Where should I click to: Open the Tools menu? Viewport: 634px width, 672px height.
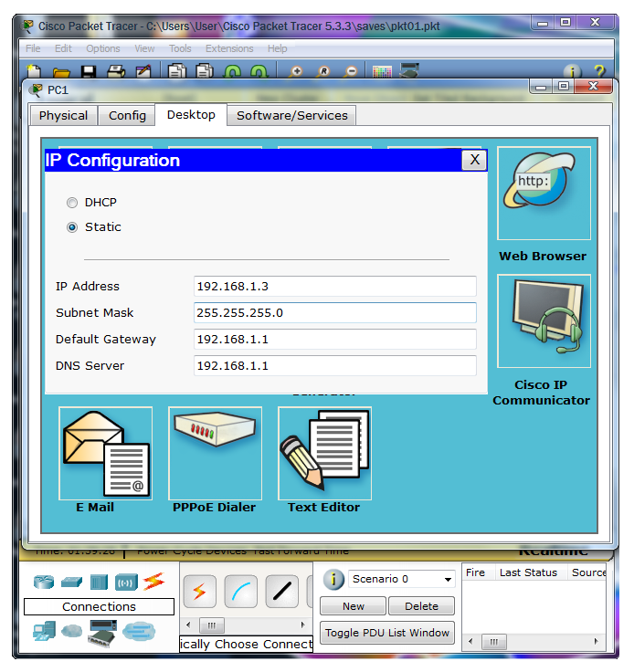click(180, 48)
